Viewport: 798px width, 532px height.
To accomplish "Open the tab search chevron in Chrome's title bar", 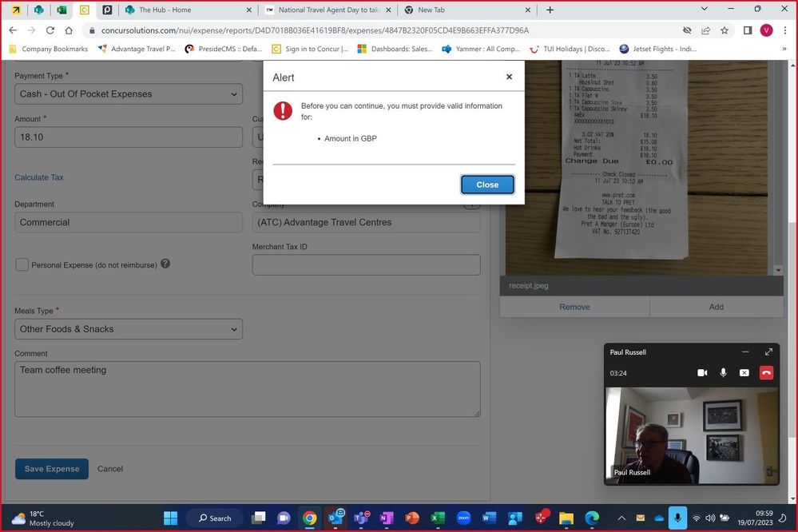I will [704, 9].
